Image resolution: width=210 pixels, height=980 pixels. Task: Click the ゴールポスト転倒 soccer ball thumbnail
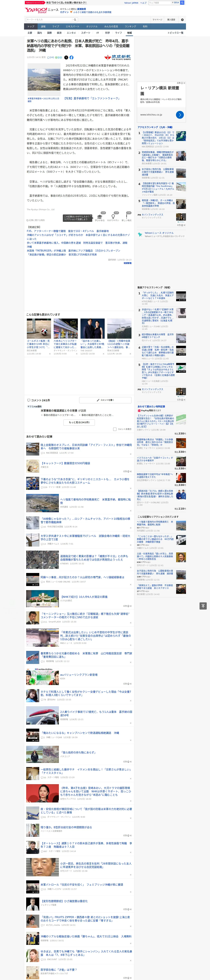39,329
